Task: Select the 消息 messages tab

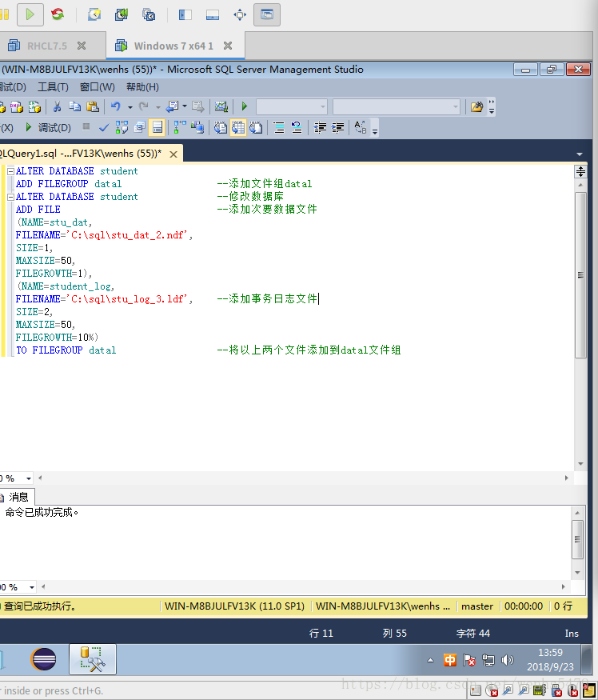Action: (17, 497)
